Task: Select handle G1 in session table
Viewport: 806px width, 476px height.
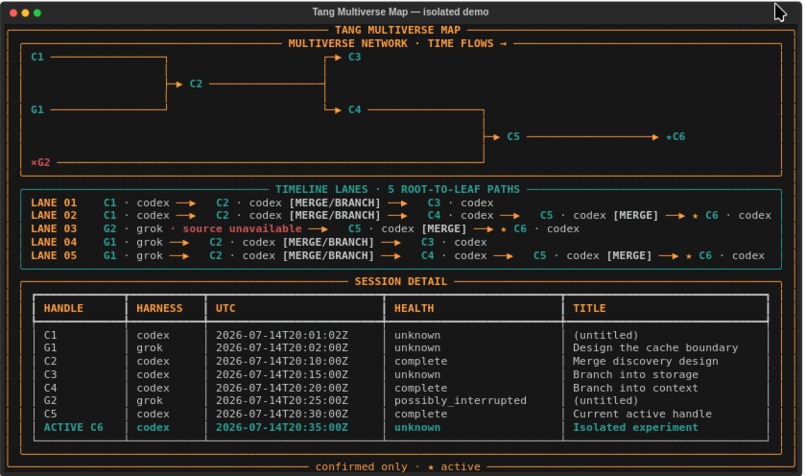Action: pos(50,348)
